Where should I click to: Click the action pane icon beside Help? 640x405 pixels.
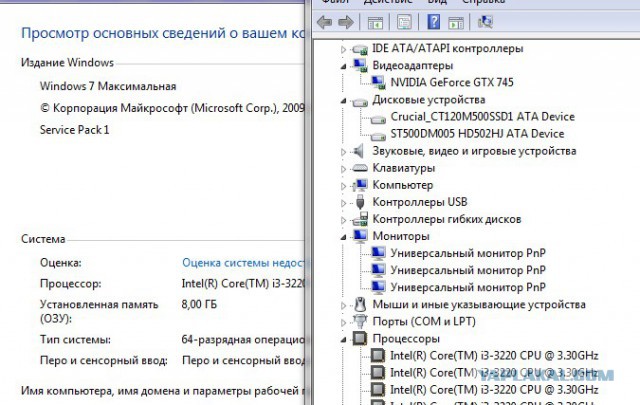pos(456,22)
